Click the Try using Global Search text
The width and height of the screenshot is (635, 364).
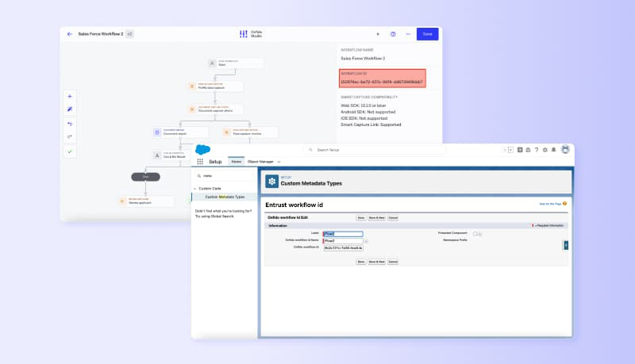click(214, 216)
